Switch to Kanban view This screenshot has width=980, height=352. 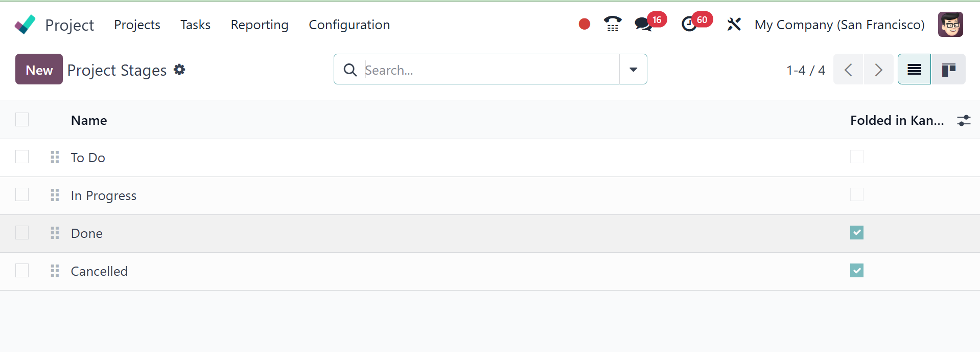pyautogui.click(x=948, y=70)
